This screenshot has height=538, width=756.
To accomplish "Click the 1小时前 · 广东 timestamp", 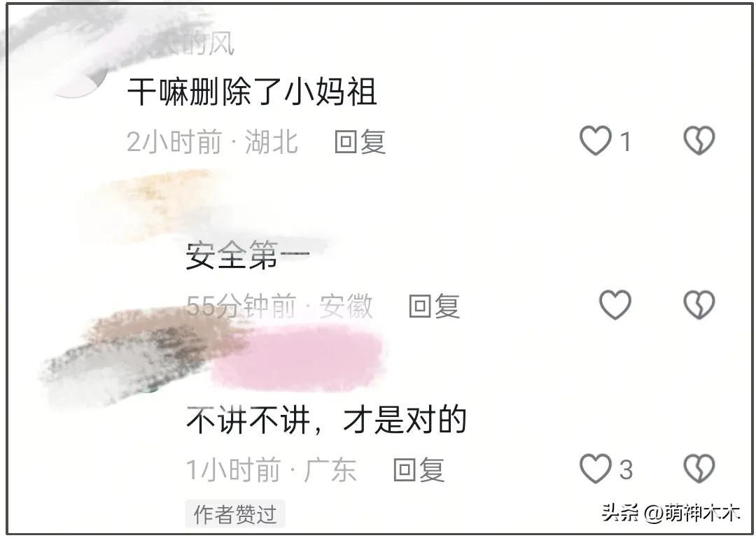I will (272, 469).
